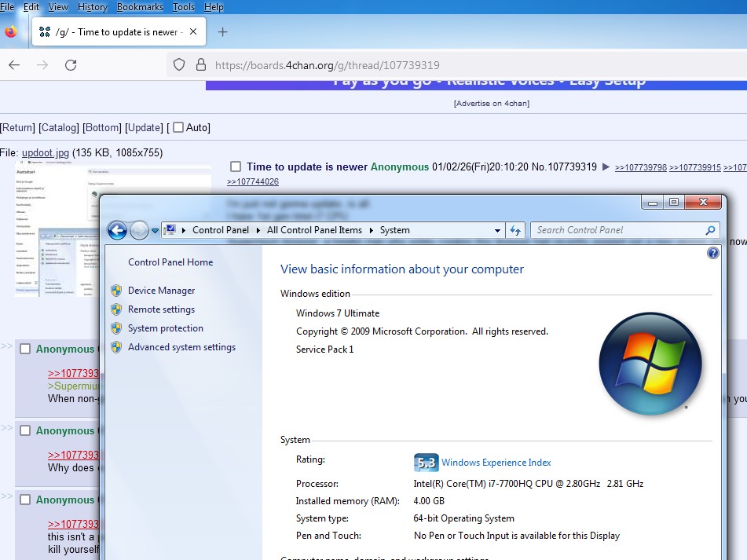Open the Tools menu
747x560 pixels.
coord(184,7)
